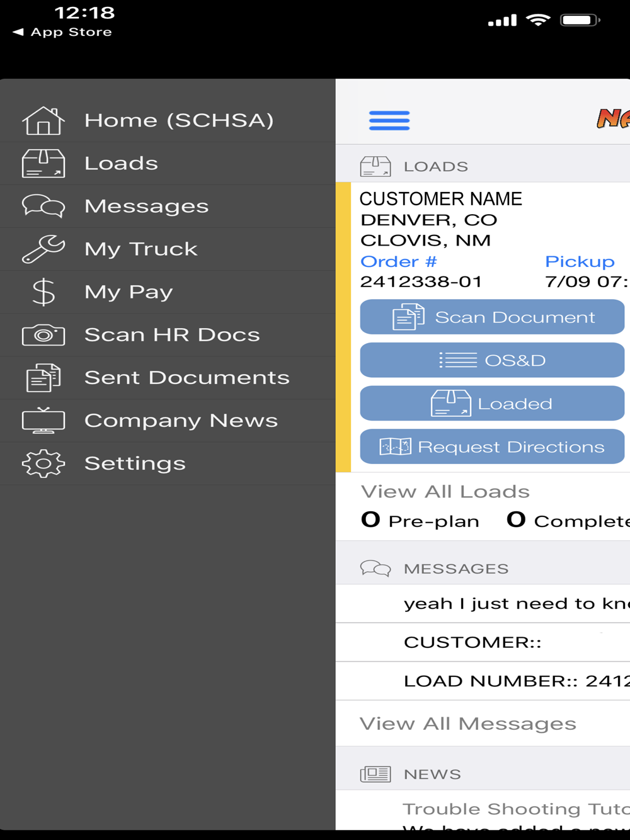630x840 pixels.
Task: Tap CLOVIS, NM destination text
Action: coord(425,241)
